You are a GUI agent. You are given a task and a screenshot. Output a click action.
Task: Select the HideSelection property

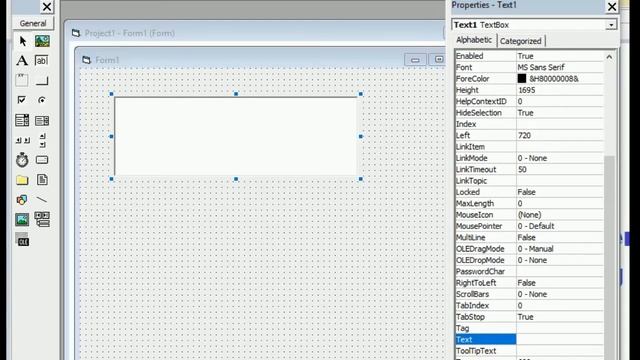[485, 113]
